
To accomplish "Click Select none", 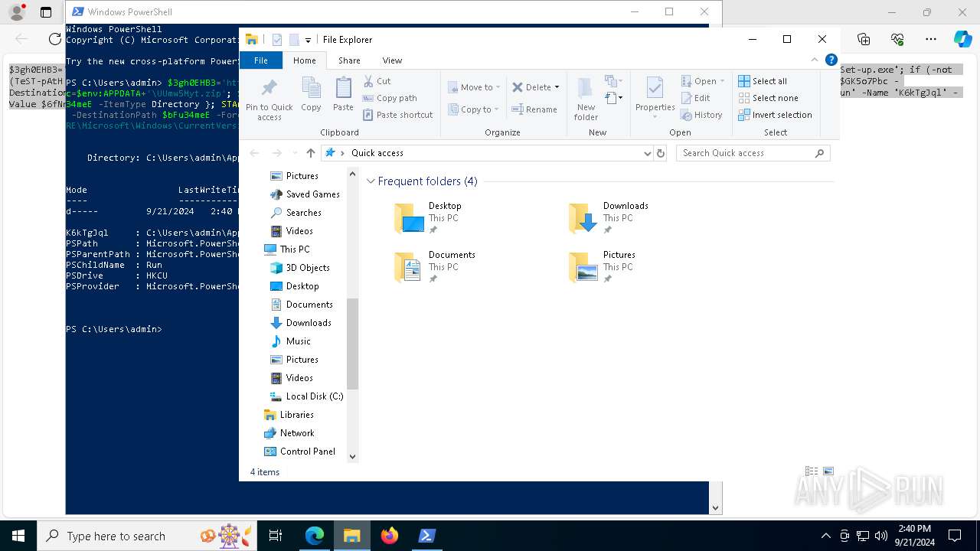I will click(x=768, y=98).
